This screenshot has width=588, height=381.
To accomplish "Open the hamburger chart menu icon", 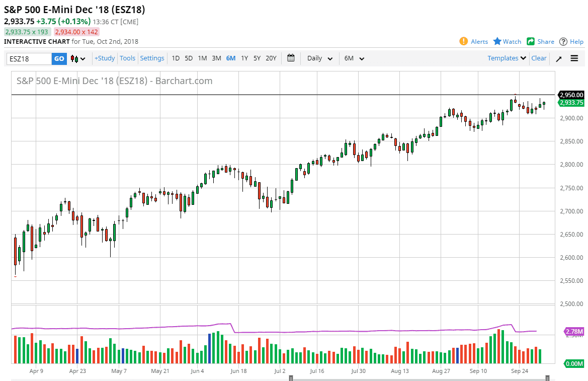I will click(x=574, y=58).
